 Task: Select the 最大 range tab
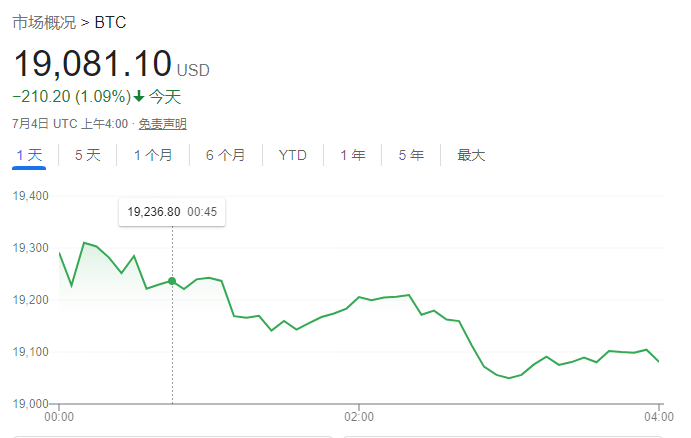(471, 155)
